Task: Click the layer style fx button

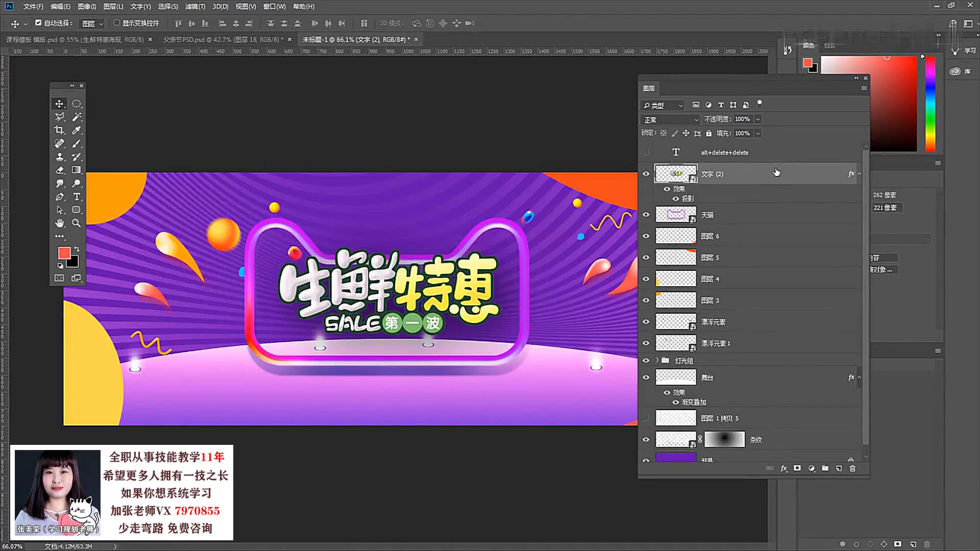Action: click(784, 468)
